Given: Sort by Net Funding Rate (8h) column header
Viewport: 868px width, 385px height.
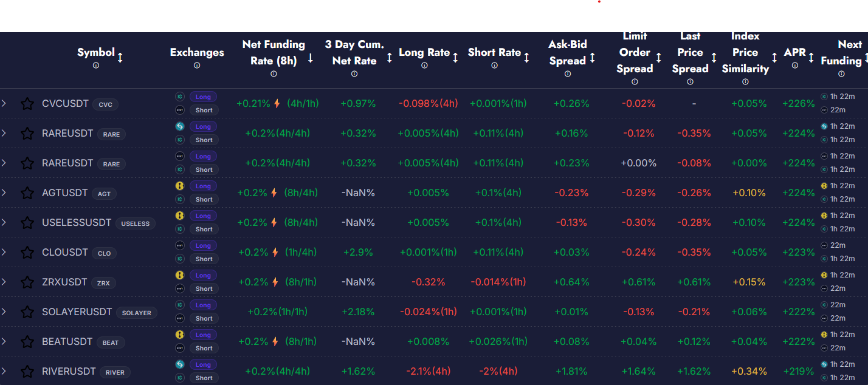Looking at the screenshot, I should pyautogui.click(x=274, y=52).
